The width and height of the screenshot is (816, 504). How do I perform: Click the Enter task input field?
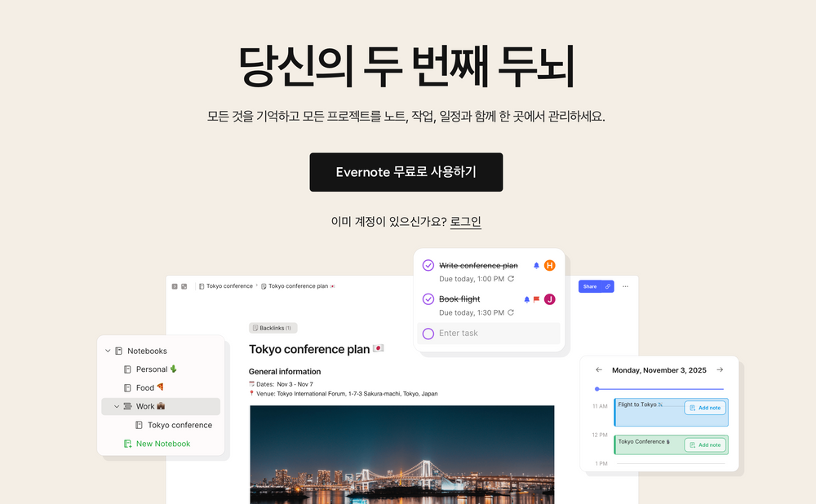489,334
